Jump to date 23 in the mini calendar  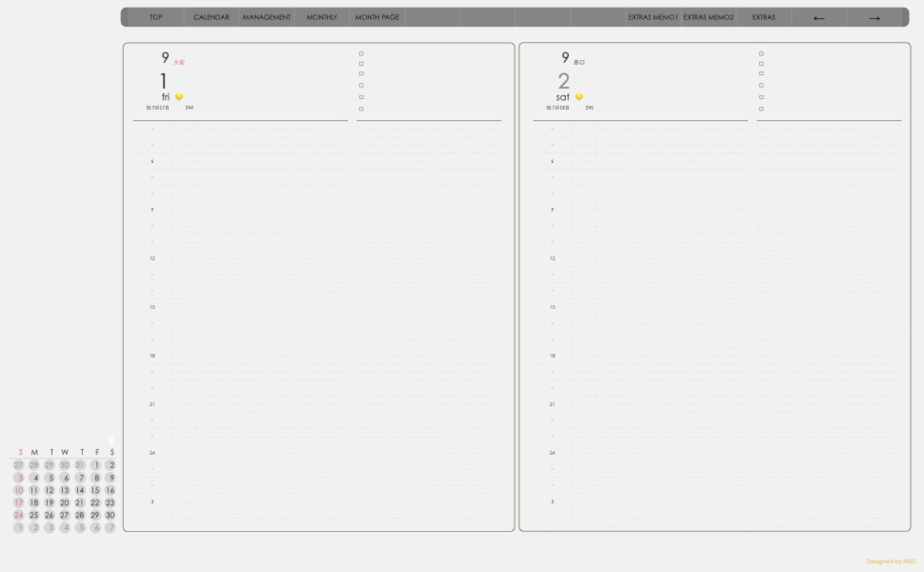[110, 503]
